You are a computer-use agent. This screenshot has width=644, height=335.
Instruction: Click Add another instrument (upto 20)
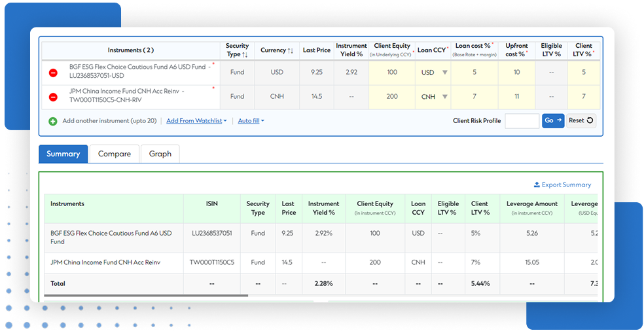[x=109, y=120]
